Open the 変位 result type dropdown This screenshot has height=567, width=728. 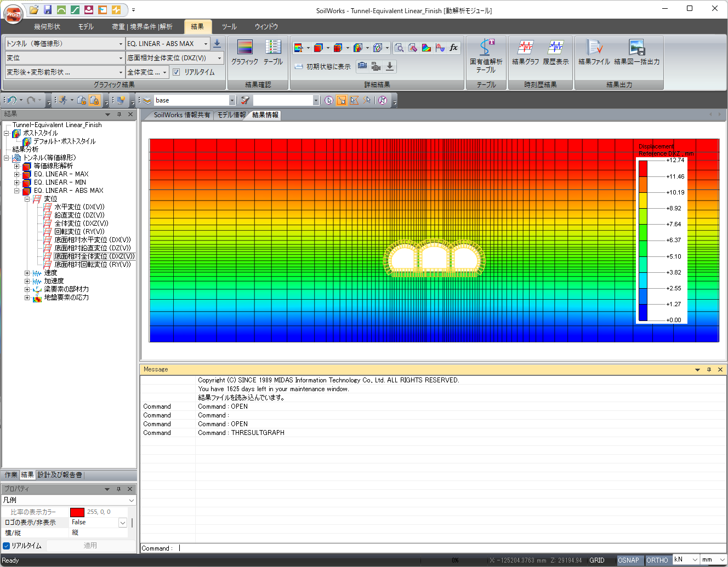pos(65,58)
